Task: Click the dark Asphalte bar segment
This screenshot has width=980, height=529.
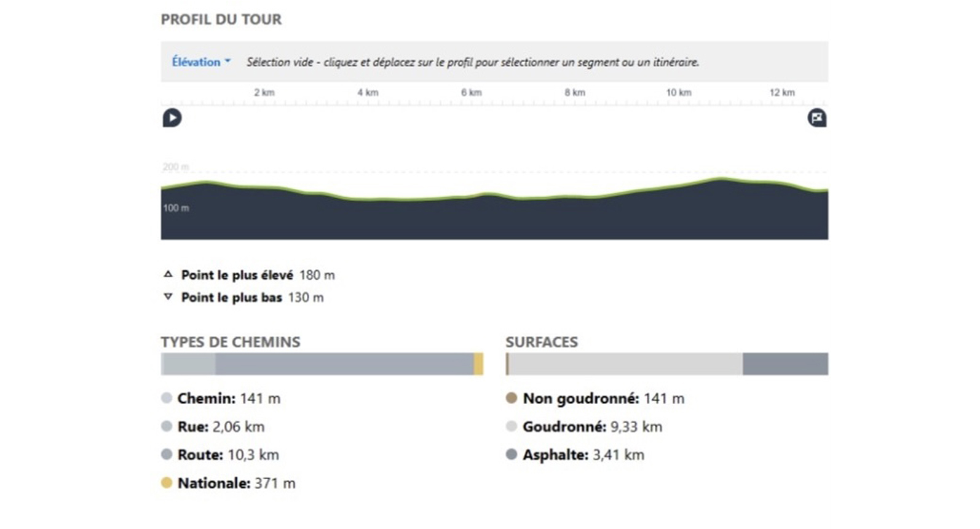Action: tap(785, 364)
